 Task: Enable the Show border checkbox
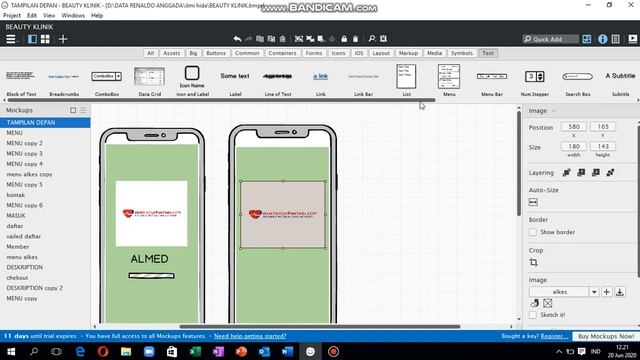tap(533, 232)
